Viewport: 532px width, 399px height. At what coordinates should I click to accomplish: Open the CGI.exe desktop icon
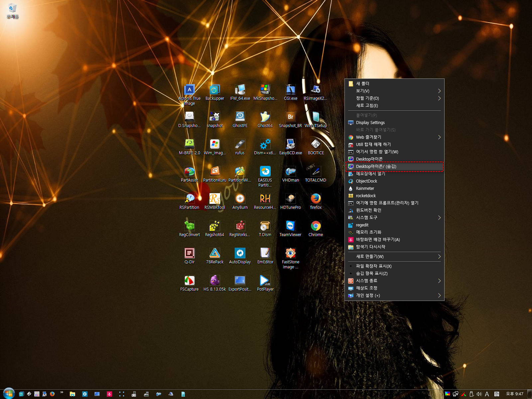pos(291,92)
